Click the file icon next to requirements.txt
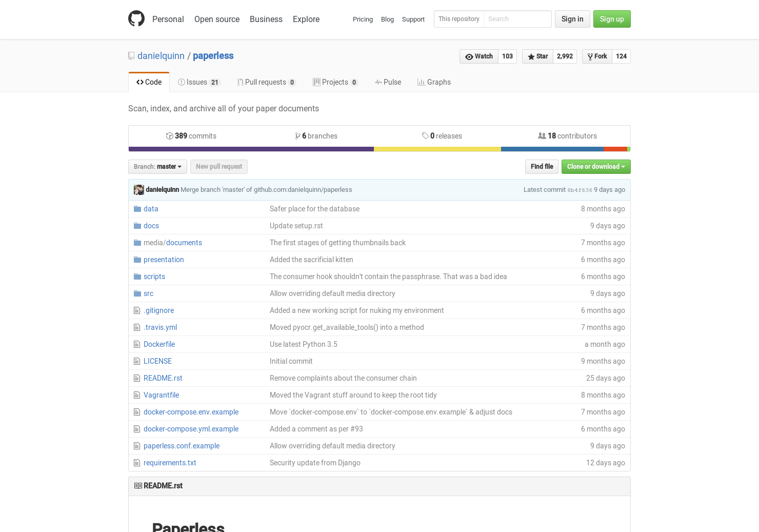The image size is (759, 532). [137, 463]
